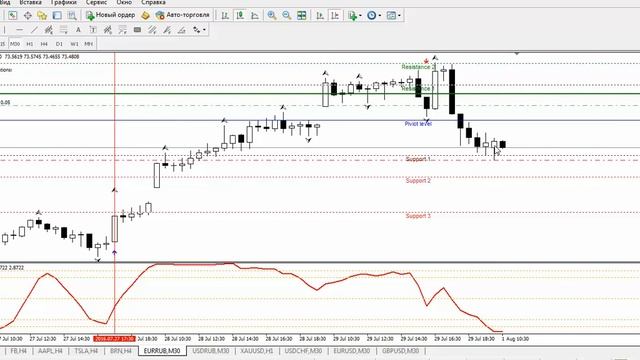The height and width of the screenshot is (360, 640).
Task: Switch chart to line chart type
Action: 255,16
